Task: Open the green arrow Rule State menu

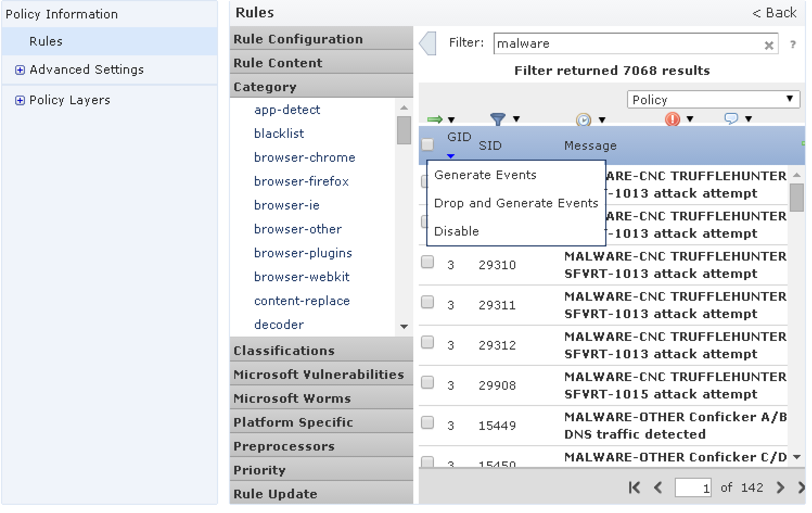Action: [440, 119]
